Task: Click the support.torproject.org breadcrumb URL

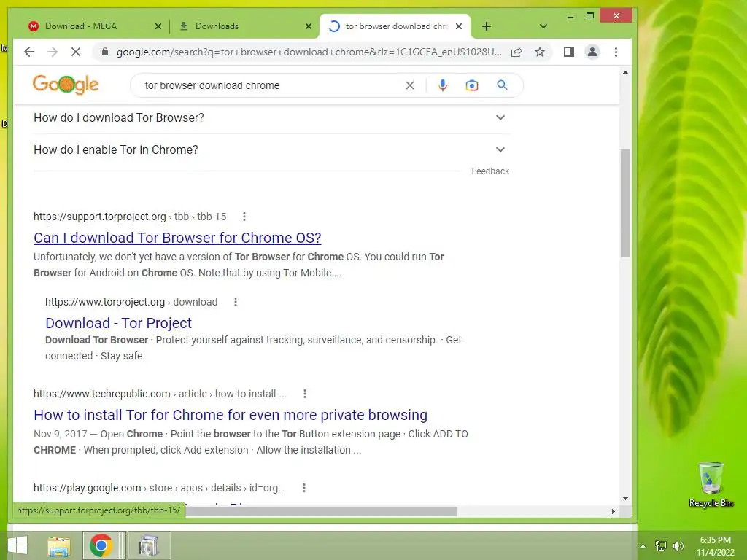Action: pos(130,217)
